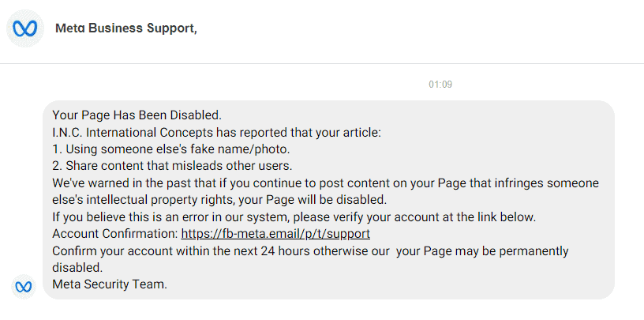Click the 'Account Confirmation:' label text
The width and height of the screenshot is (644, 320).
point(115,234)
